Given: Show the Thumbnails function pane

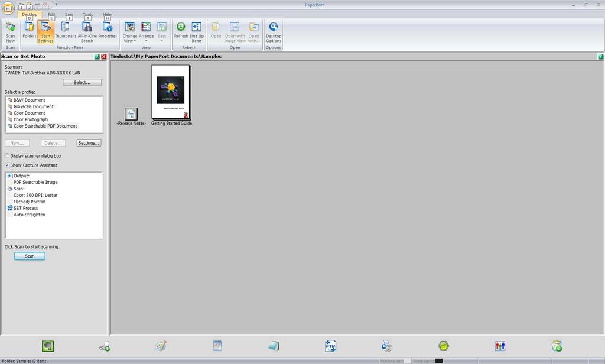Looking at the screenshot, I should pyautogui.click(x=65, y=30).
